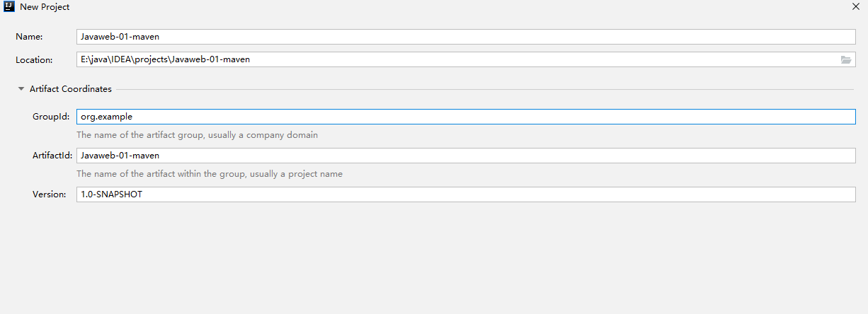
Task: Open the folder browse icon in Location
Action: 845,60
